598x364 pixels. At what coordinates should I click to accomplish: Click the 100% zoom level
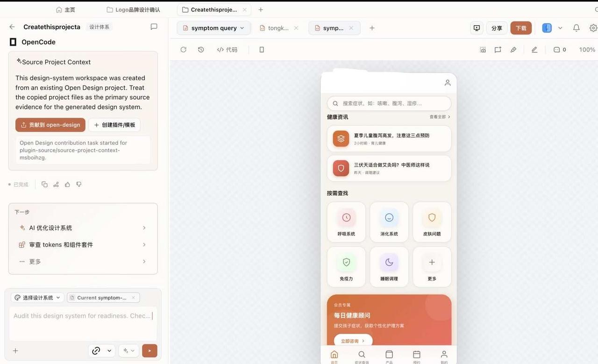[587, 50]
